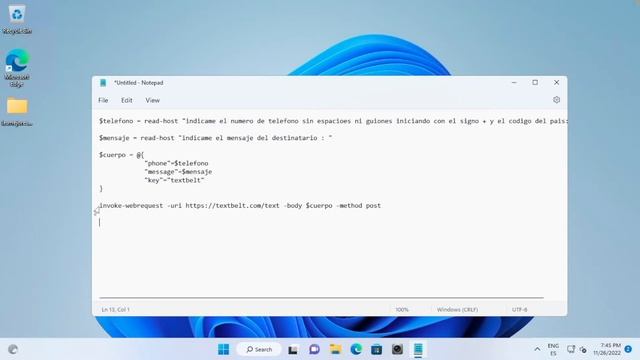Open the dark square app icon in taskbar

pyautogui.click(x=398, y=349)
